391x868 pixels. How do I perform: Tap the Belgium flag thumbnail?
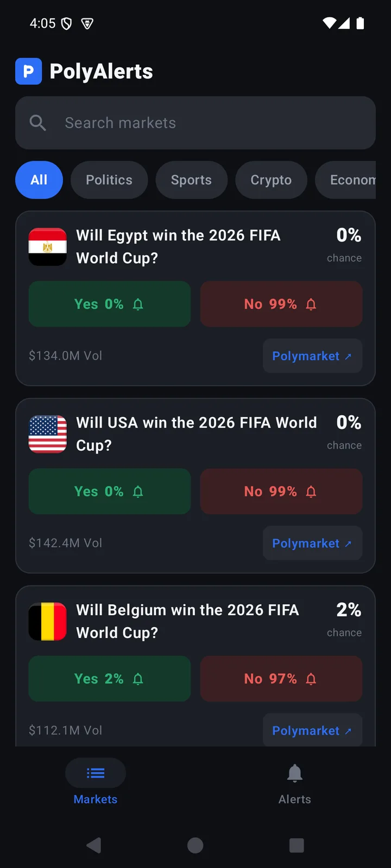48,622
